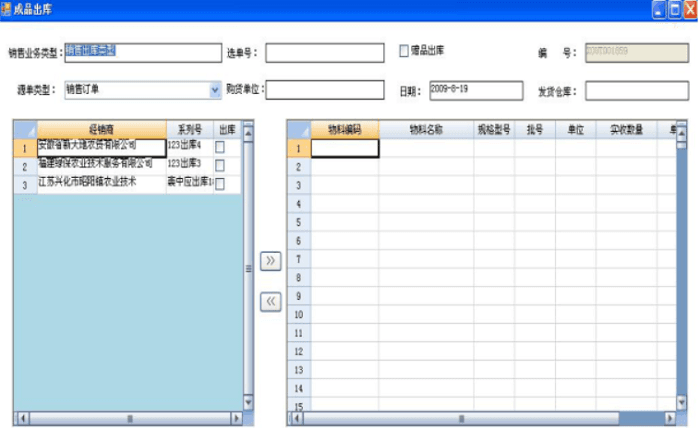Open the 源单类型 dropdown
700x428 pixels.
215,90
